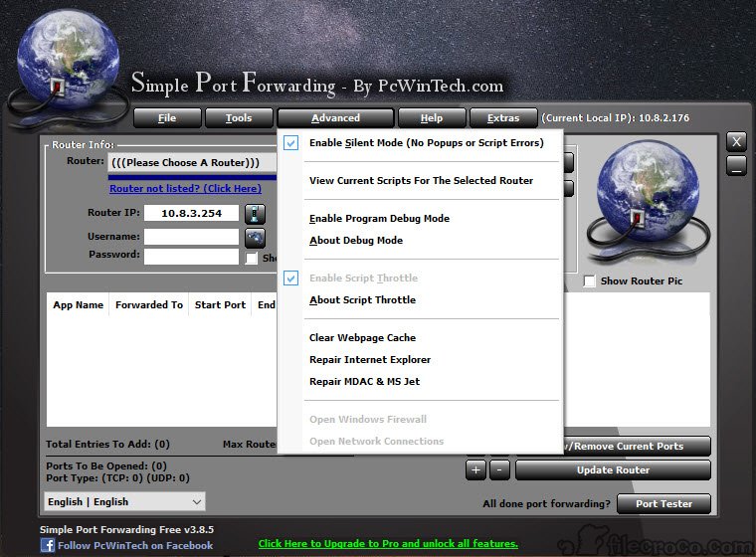This screenshot has width=756, height=557.
Task: Enable the Show Router Pic checkbox
Action: tap(589, 281)
